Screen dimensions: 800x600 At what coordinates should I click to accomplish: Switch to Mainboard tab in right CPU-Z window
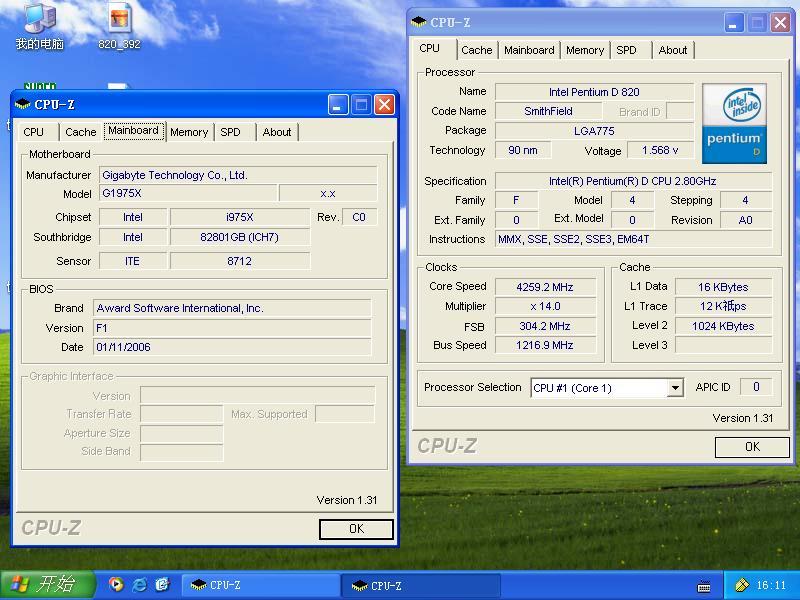point(530,50)
